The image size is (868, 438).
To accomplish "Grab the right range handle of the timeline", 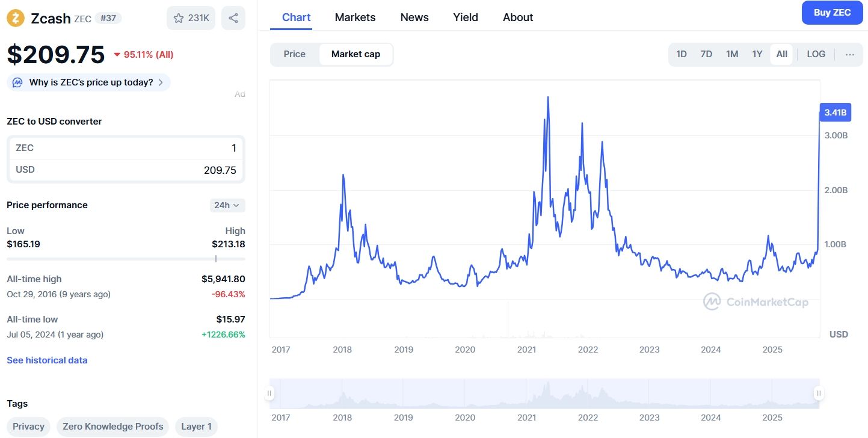I will 819,393.
